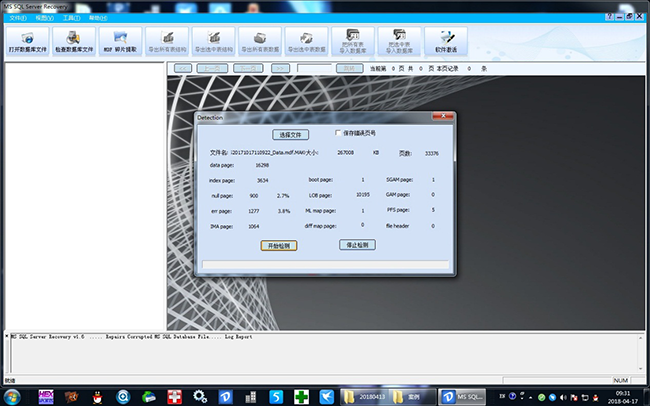
Task: Open the 工具(T) menu
Action: pyautogui.click(x=71, y=18)
